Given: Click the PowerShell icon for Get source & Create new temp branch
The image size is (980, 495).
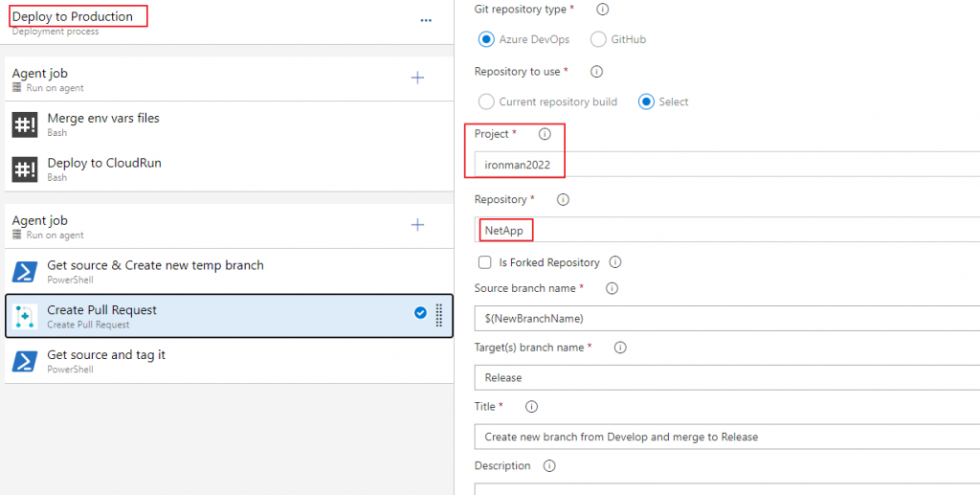Looking at the screenshot, I should click(x=25, y=272).
